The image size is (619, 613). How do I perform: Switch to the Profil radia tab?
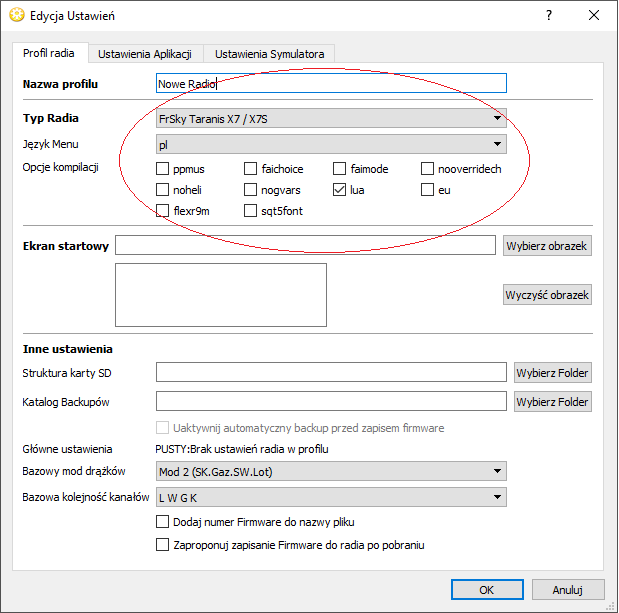[x=49, y=53]
